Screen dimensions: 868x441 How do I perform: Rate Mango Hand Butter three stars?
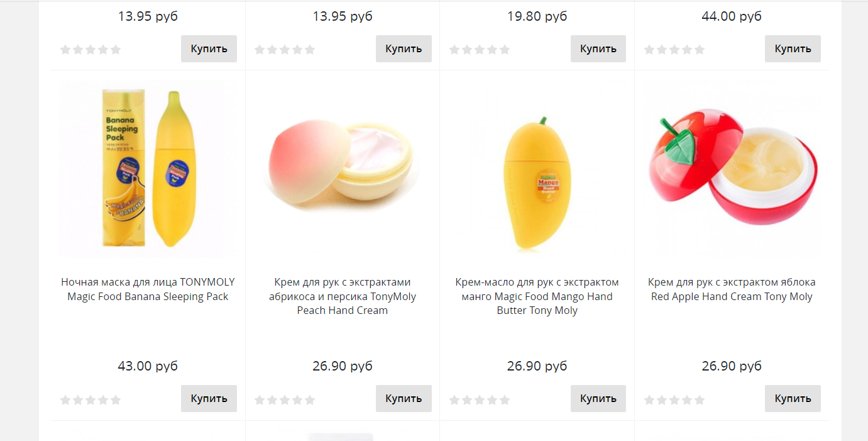[480, 399]
